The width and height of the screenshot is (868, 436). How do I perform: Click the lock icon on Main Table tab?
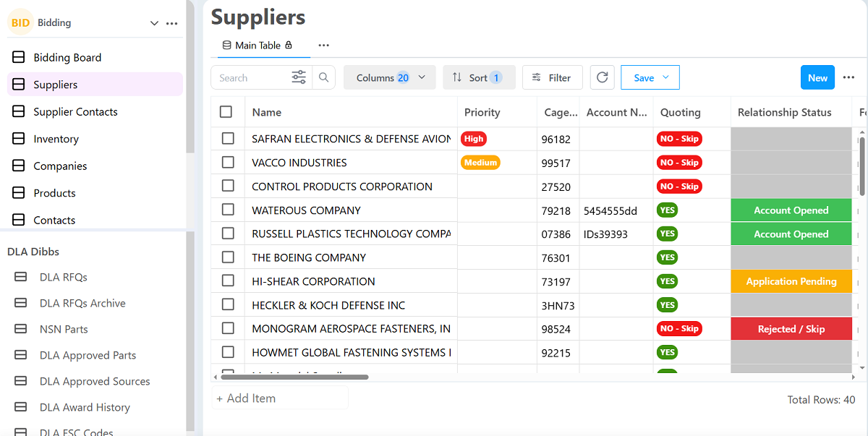pos(289,46)
